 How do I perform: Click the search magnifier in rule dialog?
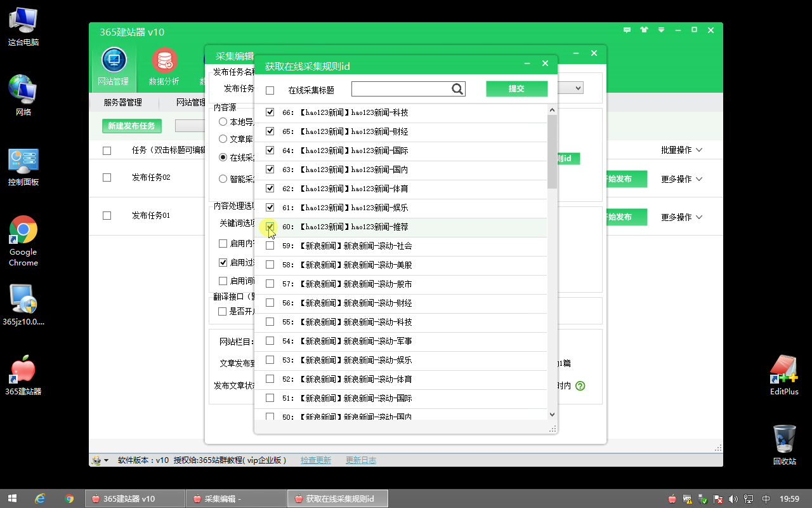pyautogui.click(x=457, y=89)
